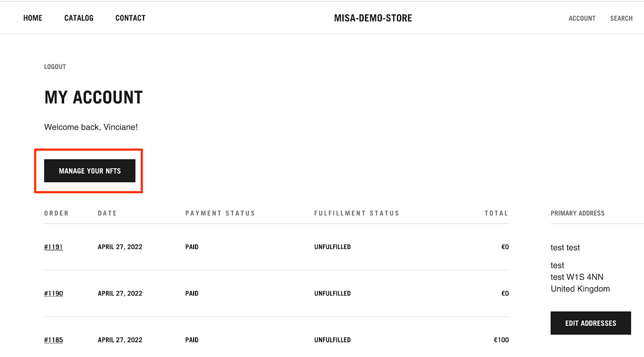Click the PAID status on order #1191

(x=192, y=247)
